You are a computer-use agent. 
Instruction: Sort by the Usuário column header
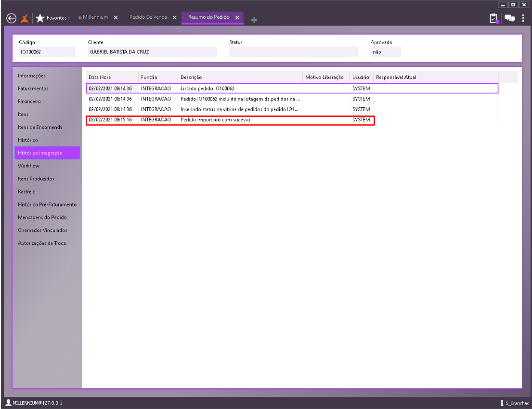tap(362, 77)
